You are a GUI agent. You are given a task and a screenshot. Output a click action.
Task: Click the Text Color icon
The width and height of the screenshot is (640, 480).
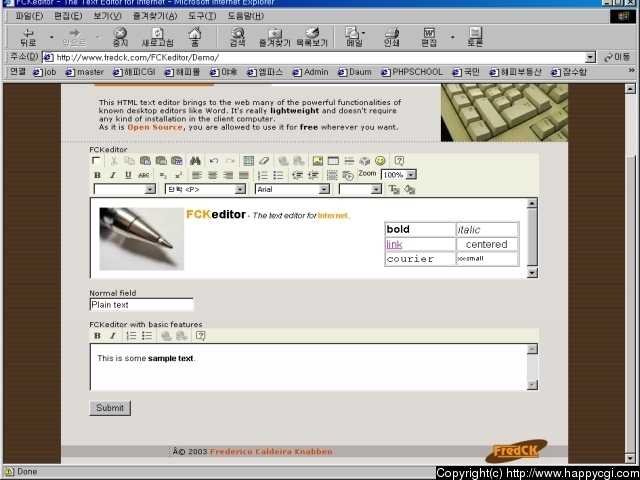tap(394, 189)
